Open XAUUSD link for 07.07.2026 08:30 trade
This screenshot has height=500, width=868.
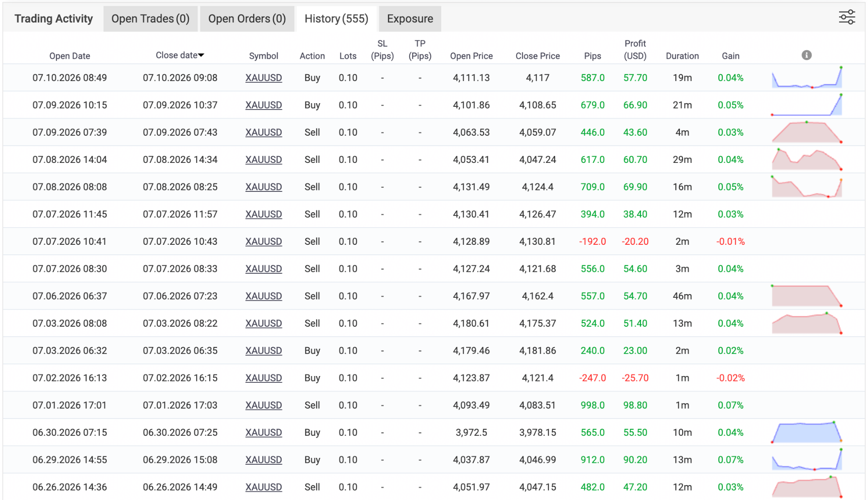[x=264, y=269]
